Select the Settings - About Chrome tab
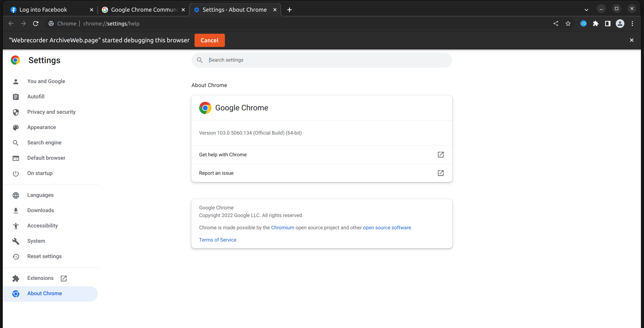Image resolution: width=644 pixels, height=328 pixels. pos(235,10)
